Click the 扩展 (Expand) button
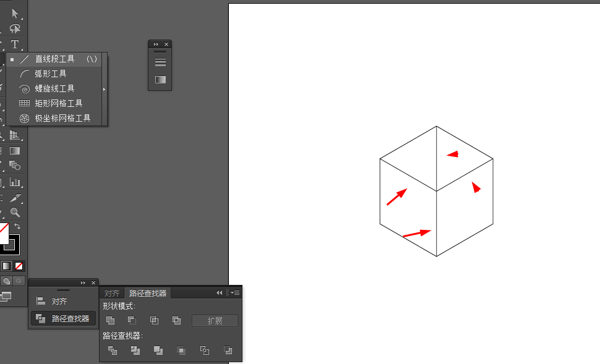Viewport: 600px width, 364px height. point(215,321)
